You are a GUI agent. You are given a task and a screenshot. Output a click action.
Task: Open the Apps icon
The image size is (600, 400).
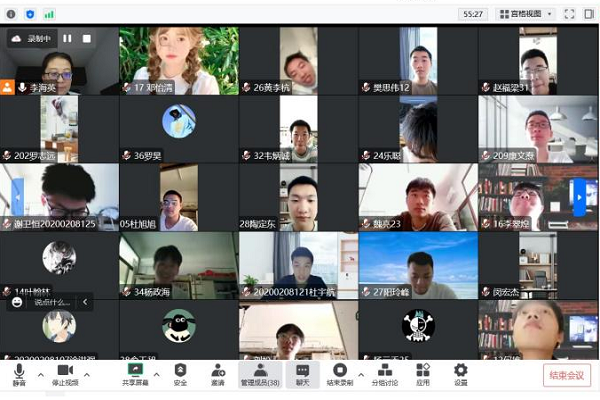click(423, 374)
